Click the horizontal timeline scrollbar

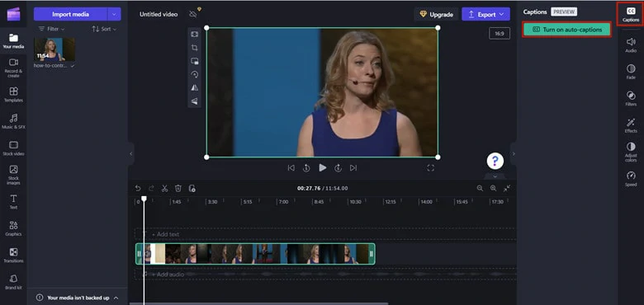(x=258, y=303)
